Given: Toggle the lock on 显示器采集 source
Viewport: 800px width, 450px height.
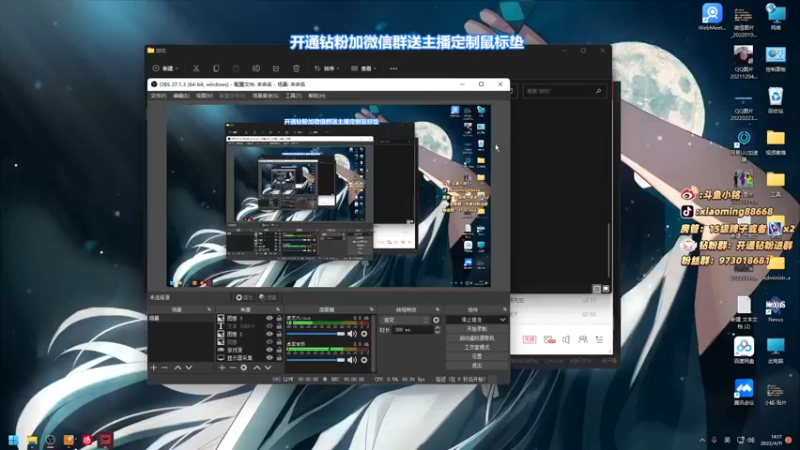Looking at the screenshot, I should coord(279,358).
